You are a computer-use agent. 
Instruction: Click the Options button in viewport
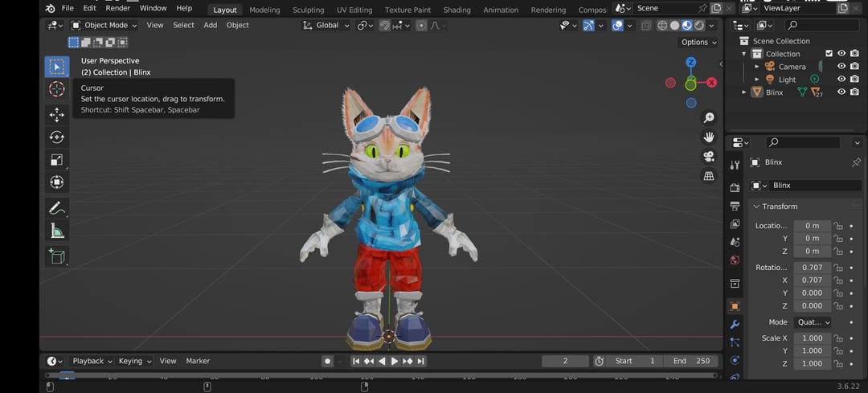click(698, 42)
